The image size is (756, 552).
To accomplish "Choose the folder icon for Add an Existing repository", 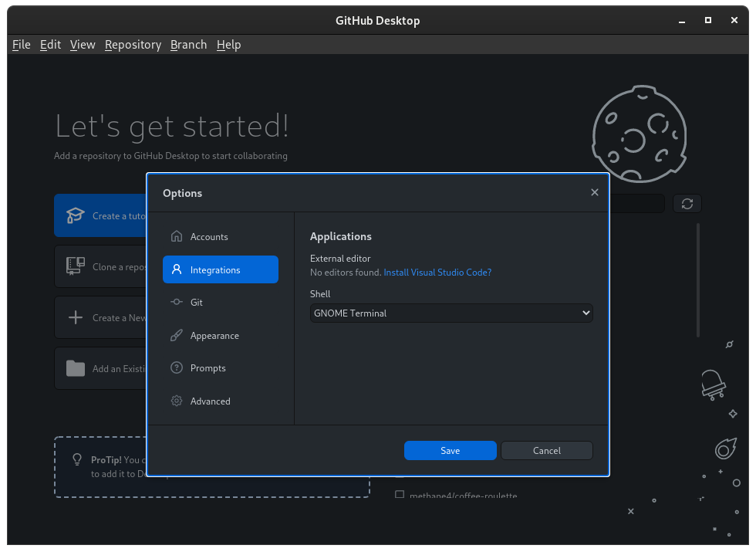I will coord(76,369).
